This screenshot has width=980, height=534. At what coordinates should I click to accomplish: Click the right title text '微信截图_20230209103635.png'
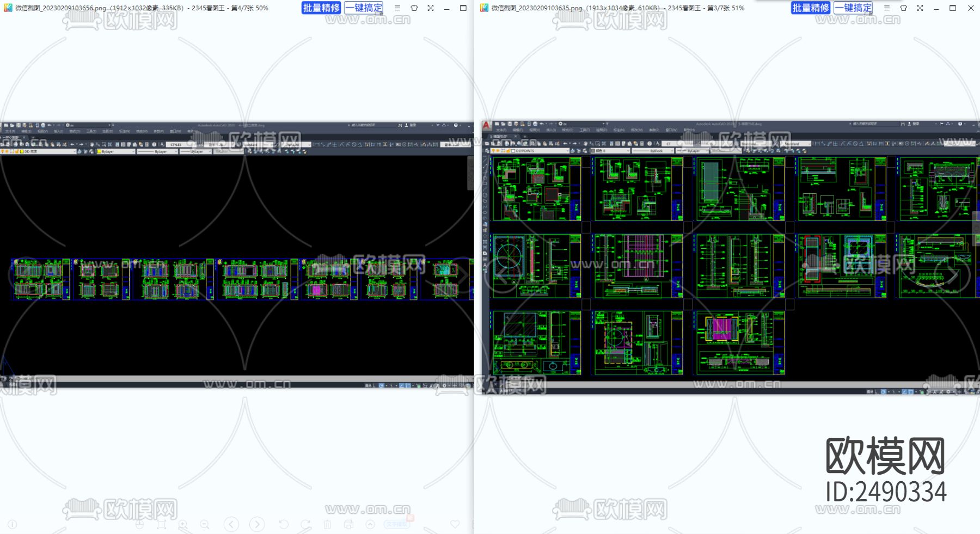point(537,8)
